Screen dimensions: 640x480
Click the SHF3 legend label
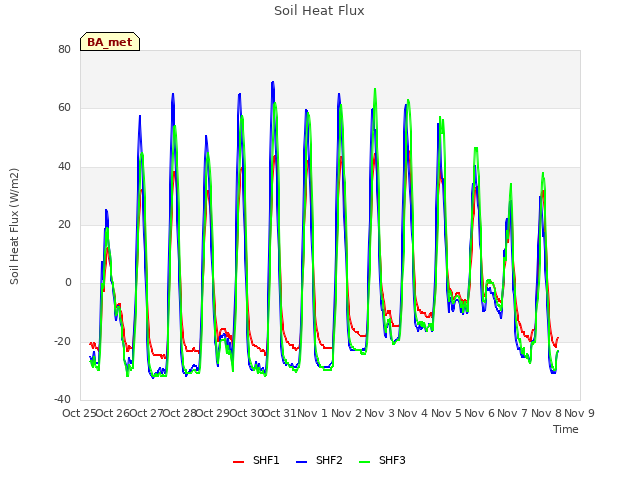tap(392, 460)
